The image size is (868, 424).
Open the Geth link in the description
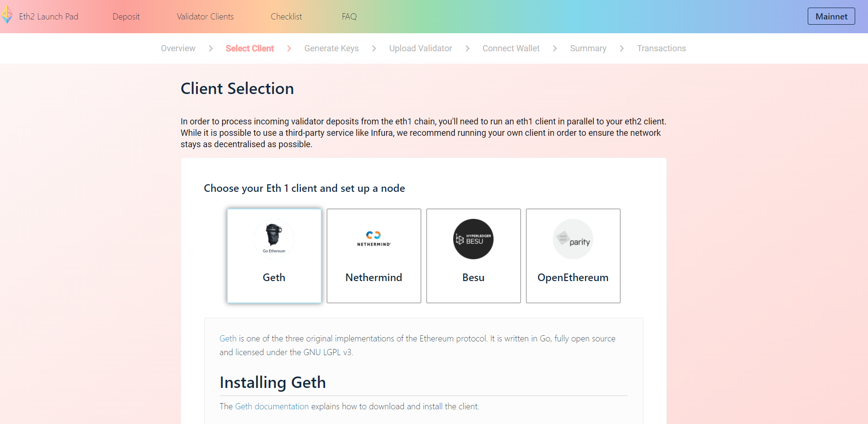pos(228,339)
